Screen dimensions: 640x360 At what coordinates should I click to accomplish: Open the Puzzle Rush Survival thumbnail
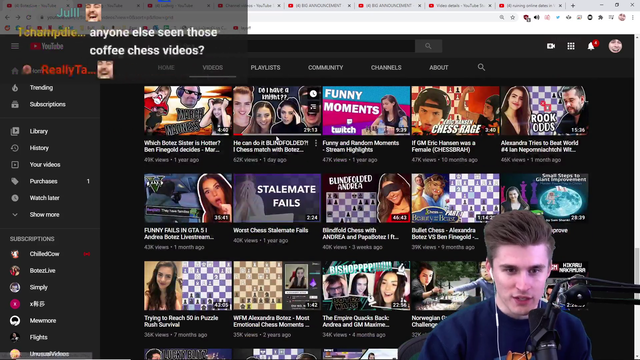click(x=188, y=286)
